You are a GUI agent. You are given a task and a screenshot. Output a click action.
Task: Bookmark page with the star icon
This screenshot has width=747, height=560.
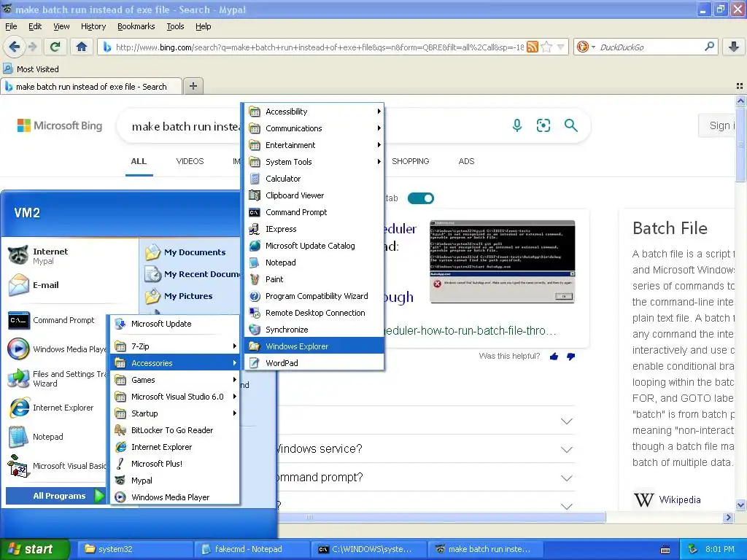point(547,47)
